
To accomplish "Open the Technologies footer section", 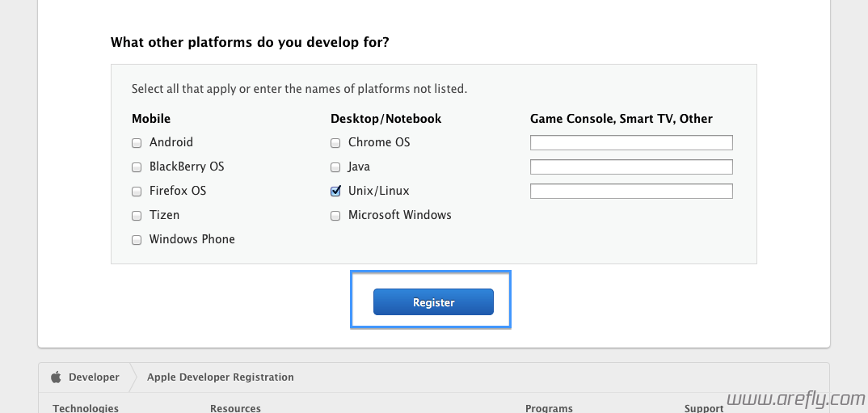I will [86, 408].
